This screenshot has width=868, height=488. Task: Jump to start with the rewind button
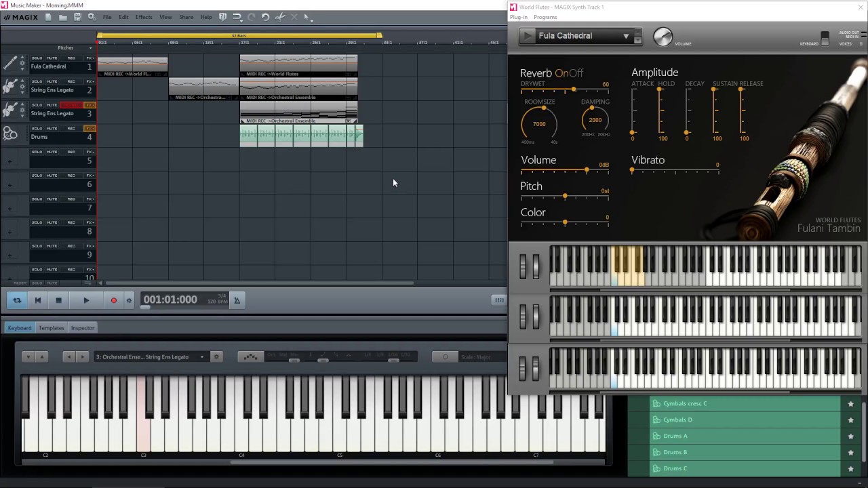[x=38, y=300]
